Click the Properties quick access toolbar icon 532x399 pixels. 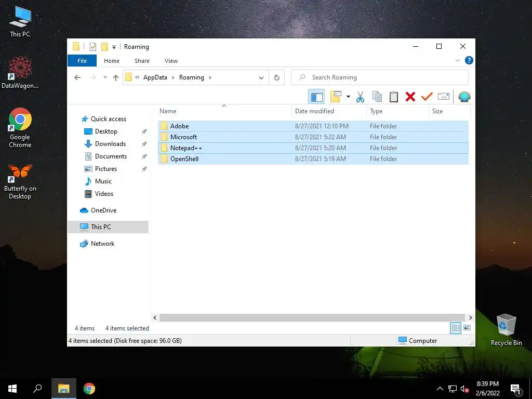(92, 47)
